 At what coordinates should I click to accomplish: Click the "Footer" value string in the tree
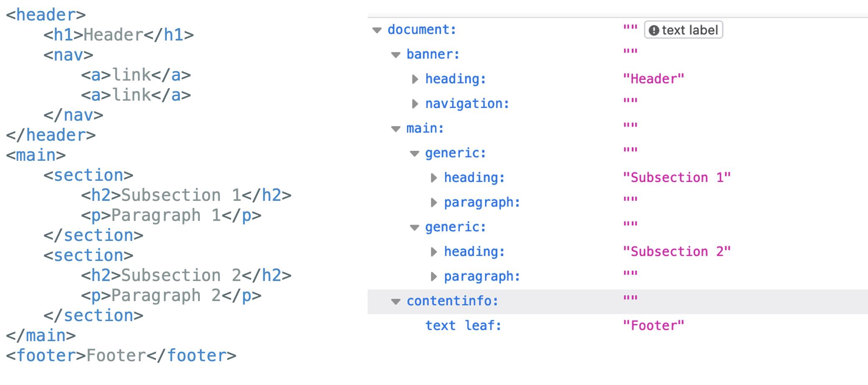coord(653,326)
